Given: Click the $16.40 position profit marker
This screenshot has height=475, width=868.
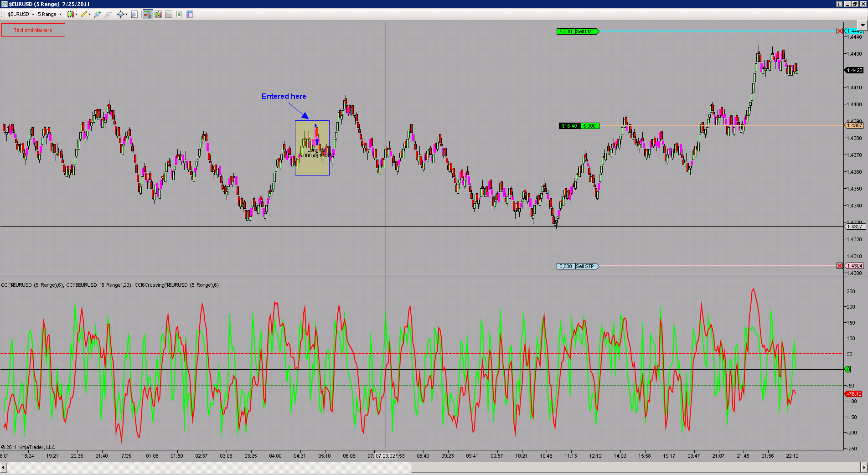Looking at the screenshot, I should pos(569,126).
